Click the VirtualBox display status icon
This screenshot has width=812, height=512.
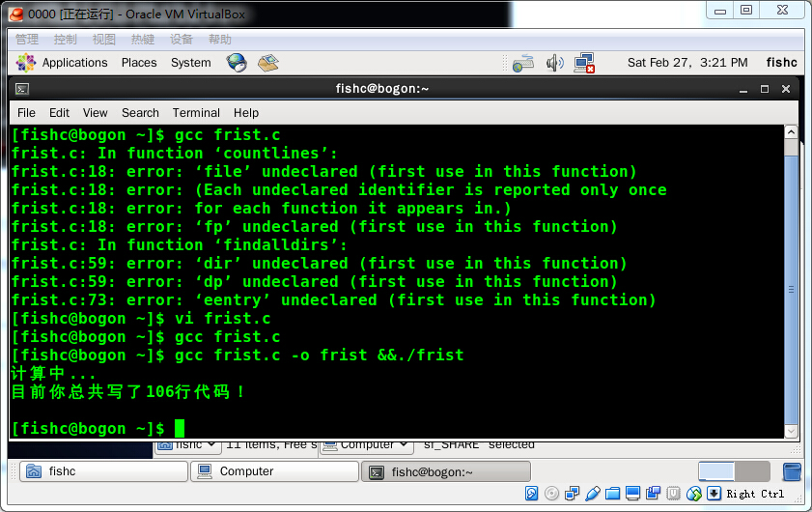coord(632,494)
